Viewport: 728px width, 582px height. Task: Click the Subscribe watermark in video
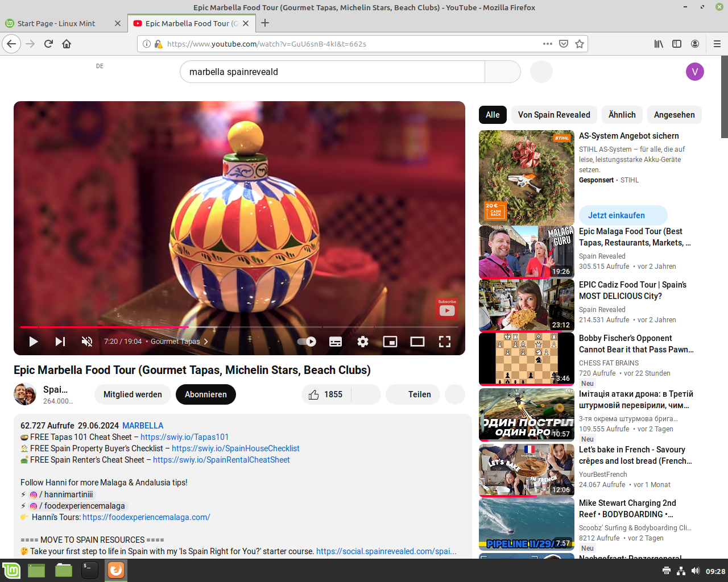(447, 309)
